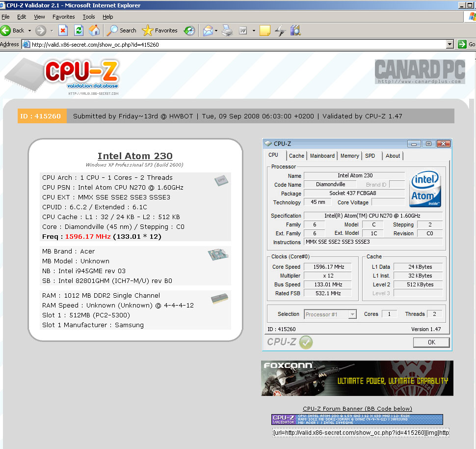Viewport: 476px width, 449px height.
Task: Click the page icon in the address bar
Action: 26,44
